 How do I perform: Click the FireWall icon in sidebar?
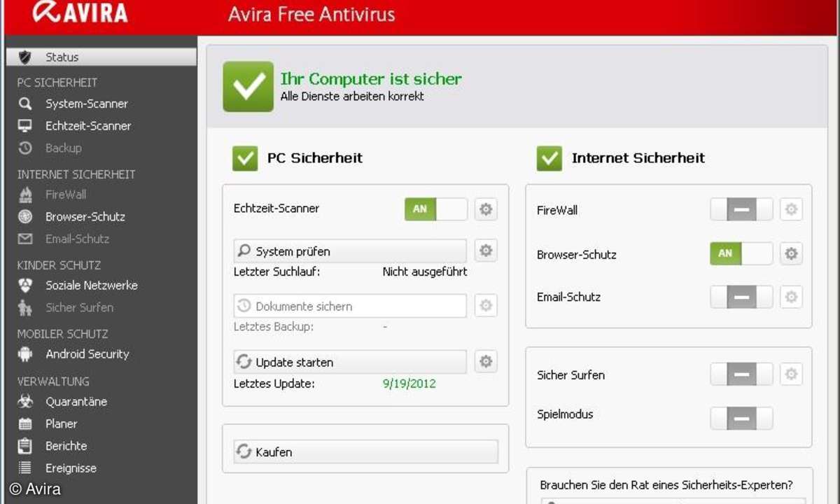tap(25, 195)
